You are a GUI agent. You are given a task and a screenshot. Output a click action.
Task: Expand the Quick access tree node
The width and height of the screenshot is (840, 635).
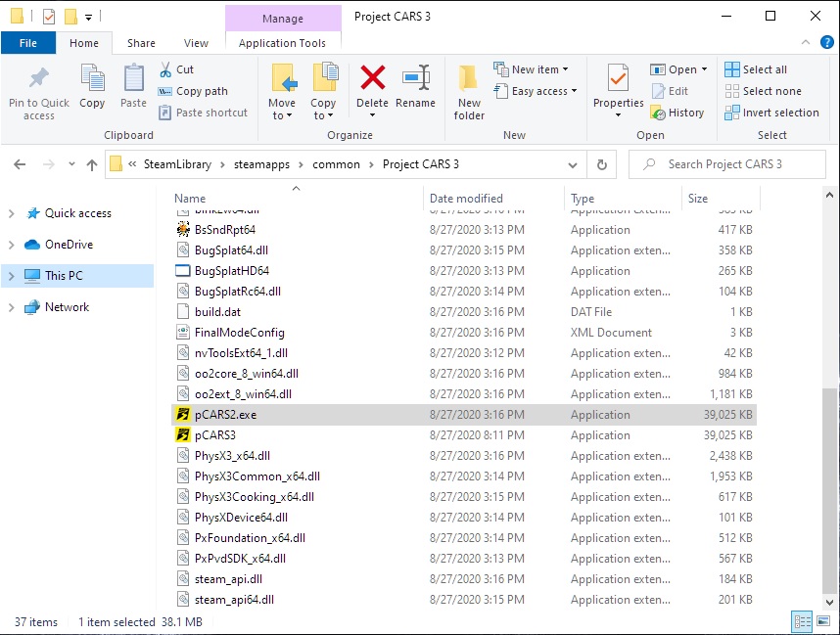11,213
